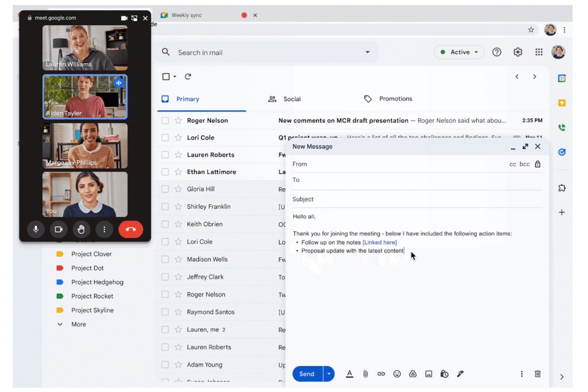Open the Active status dropdown

459,52
